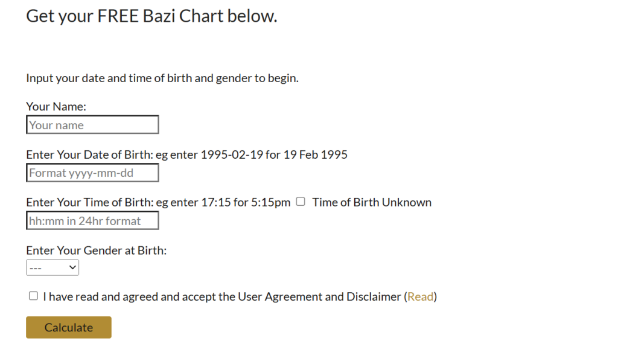The height and width of the screenshot is (364, 618).
Task: Click the '1995-02-19 for 19 Feb 1995' example text
Action: [x=274, y=155]
